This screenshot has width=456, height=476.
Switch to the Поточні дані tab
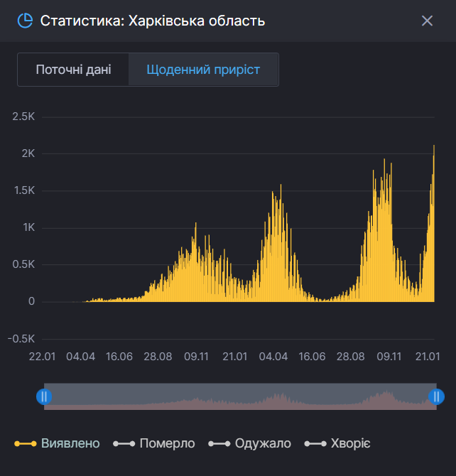tap(73, 70)
